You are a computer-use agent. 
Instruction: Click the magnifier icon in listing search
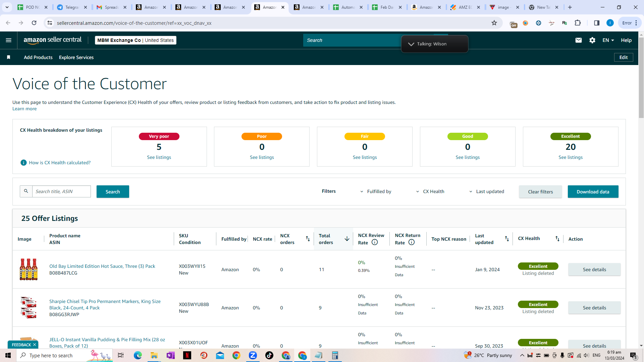(x=26, y=191)
